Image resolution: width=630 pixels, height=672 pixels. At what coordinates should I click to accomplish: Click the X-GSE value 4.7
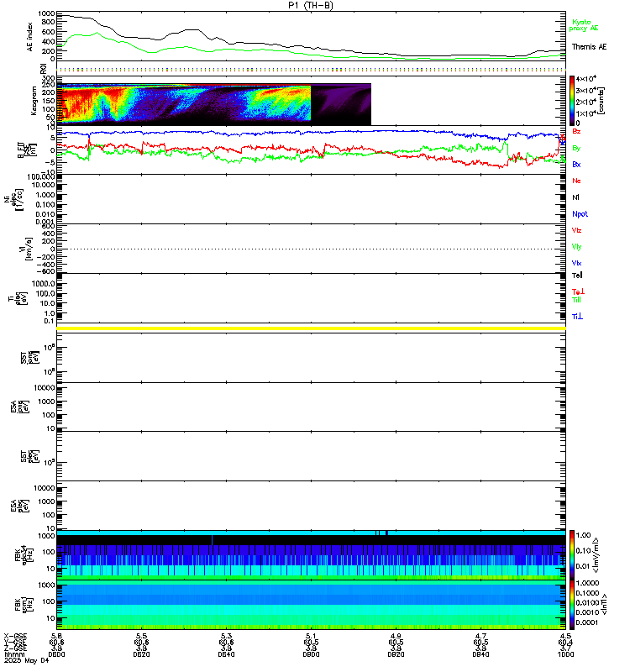[480, 636]
